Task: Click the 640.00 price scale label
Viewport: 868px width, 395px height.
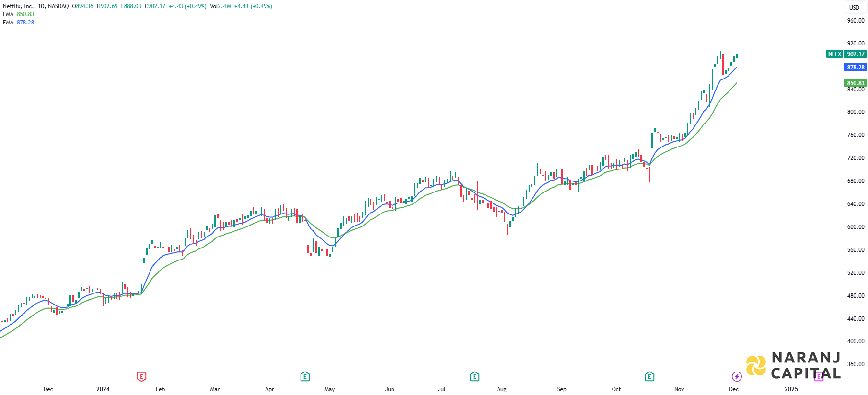Action: point(856,204)
